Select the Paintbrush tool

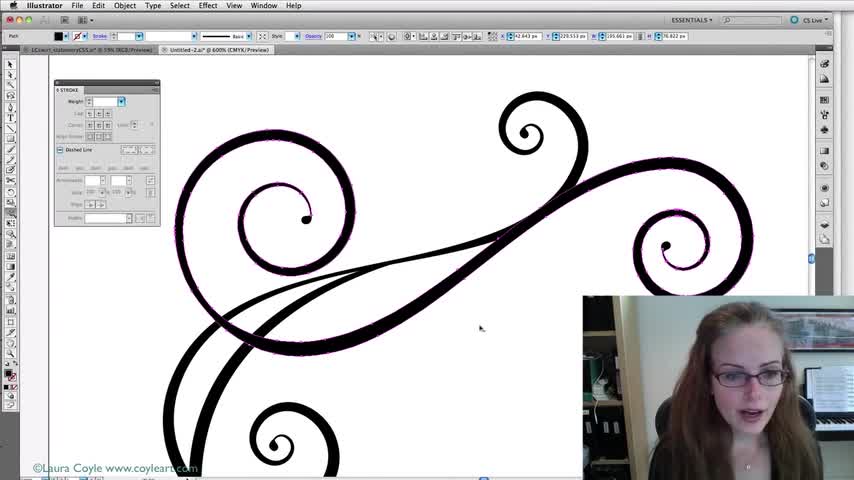[10, 150]
